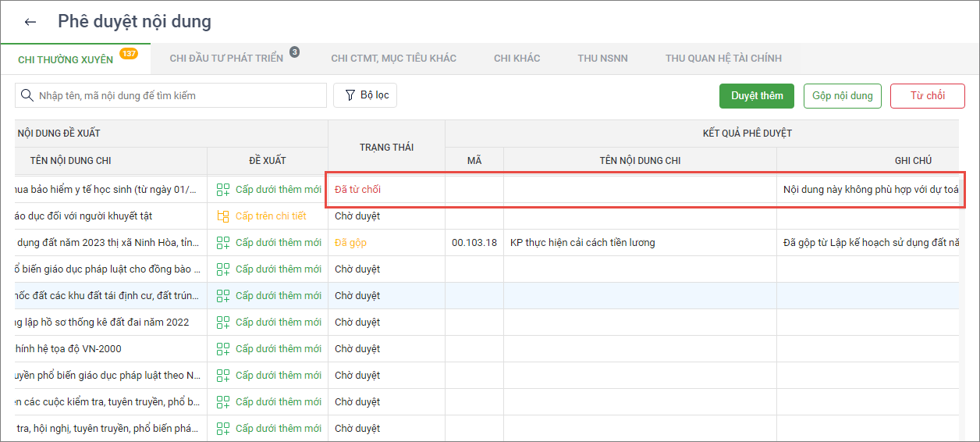The height and width of the screenshot is (442, 980).
Task: Focus the content search input field
Action: click(x=179, y=95)
